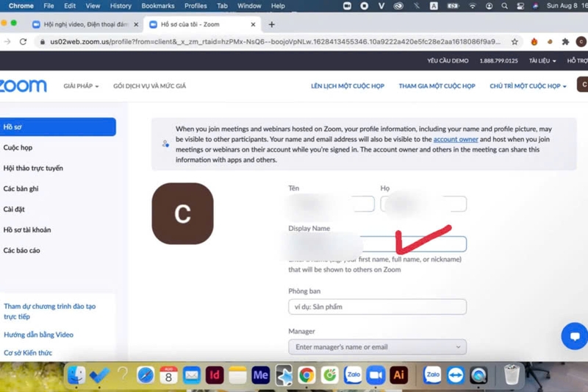
Task: Click the account owner link
Action: tap(456, 139)
